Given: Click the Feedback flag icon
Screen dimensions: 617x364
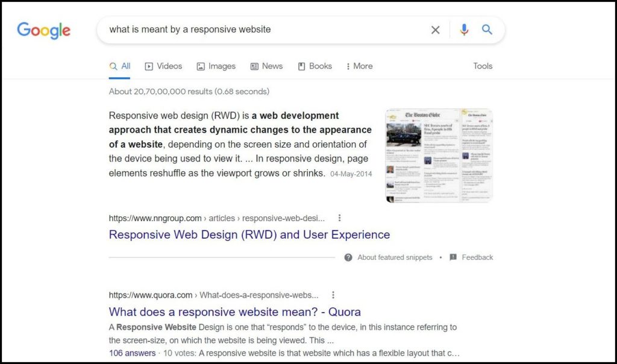Looking at the screenshot, I should click(453, 257).
